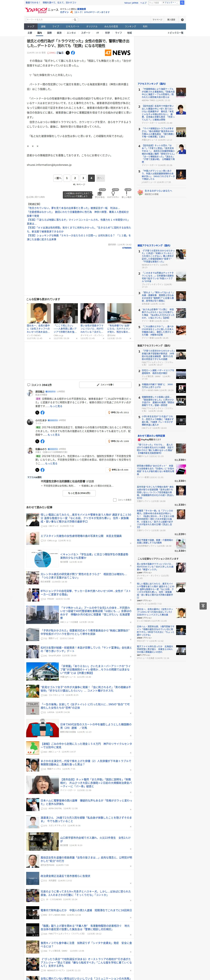210x980 pixels.
Task: Select the 速報 navigation tab
Action: click(43, 27)
